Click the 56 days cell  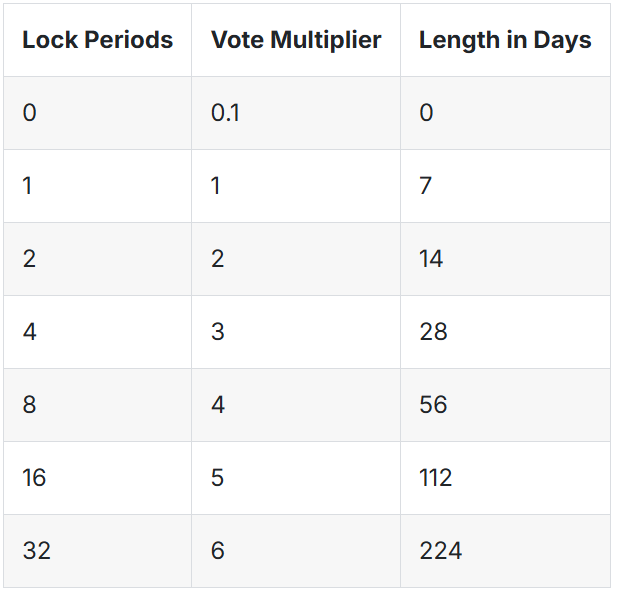(x=505, y=405)
